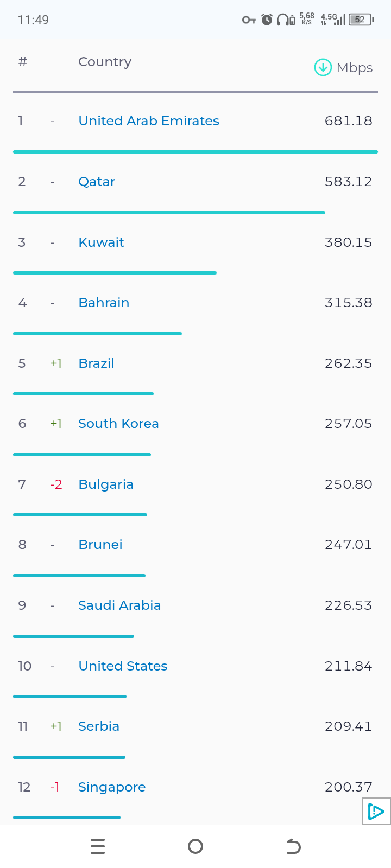Select the Bulgaria country link
Screen dimensions: 391x868
coord(106,484)
